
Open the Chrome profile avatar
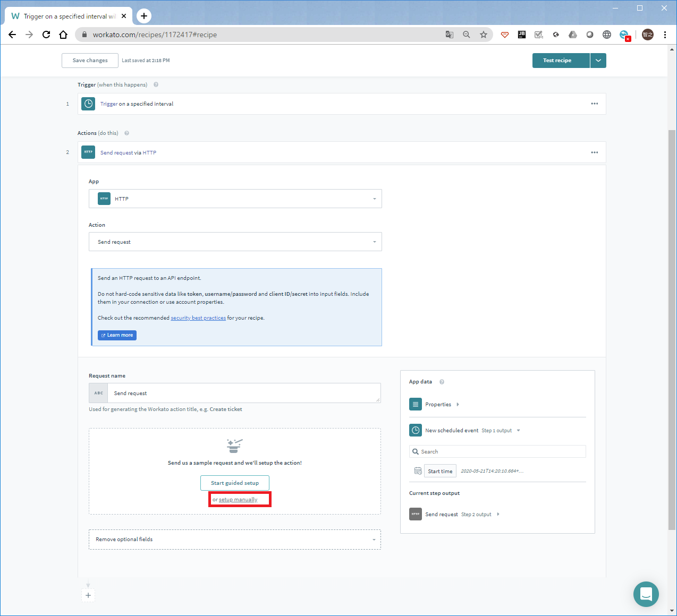648,35
